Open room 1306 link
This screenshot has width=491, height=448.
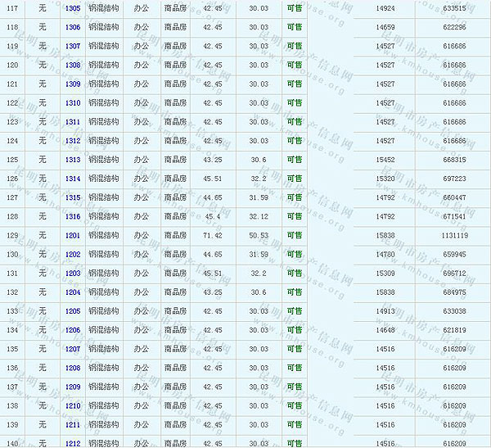coord(73,27)
